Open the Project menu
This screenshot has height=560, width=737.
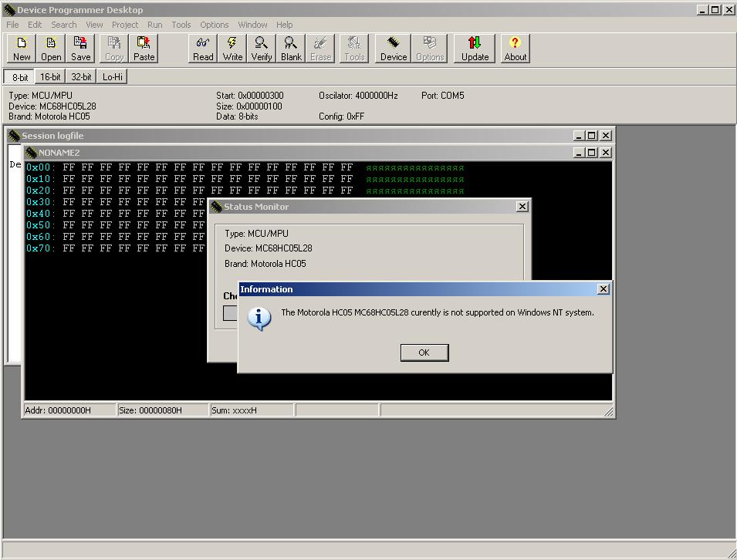point(124,25)
